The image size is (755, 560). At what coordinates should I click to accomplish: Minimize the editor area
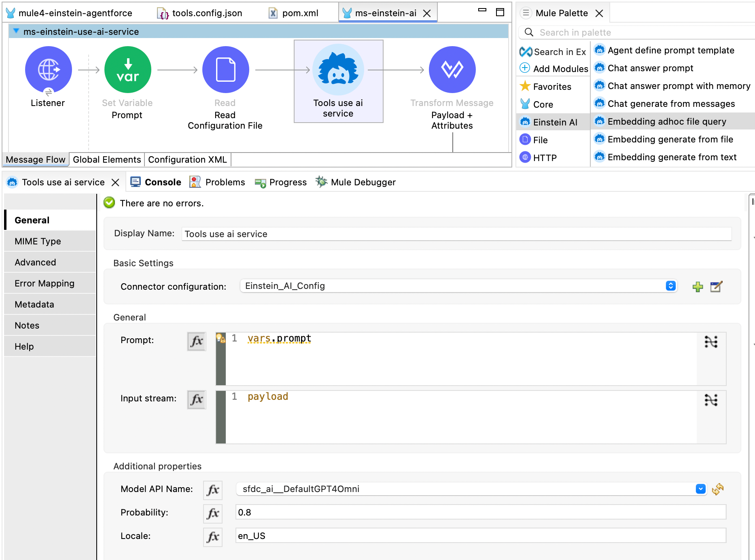pos(482,11)
